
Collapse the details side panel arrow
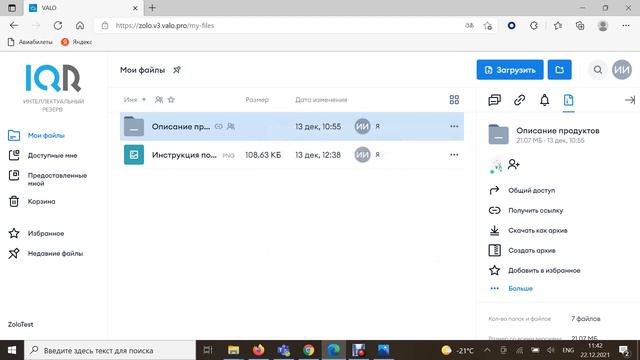pyautogui.click(x=629, y=100)
